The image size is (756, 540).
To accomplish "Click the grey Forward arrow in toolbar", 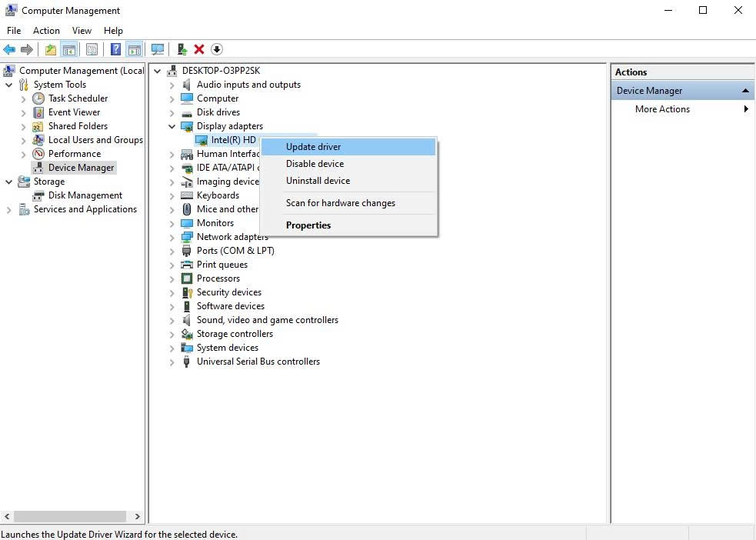I will pyautogui.click(x=27, y=49).
